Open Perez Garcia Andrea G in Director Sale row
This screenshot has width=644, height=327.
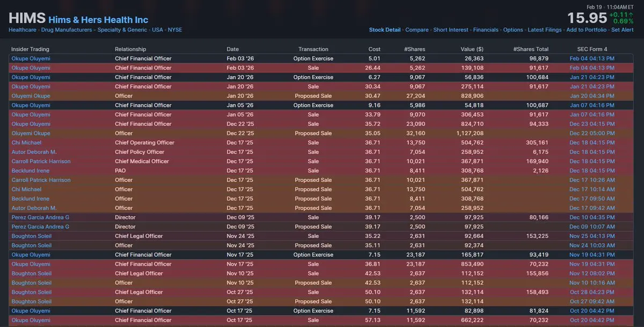(40, 217)
